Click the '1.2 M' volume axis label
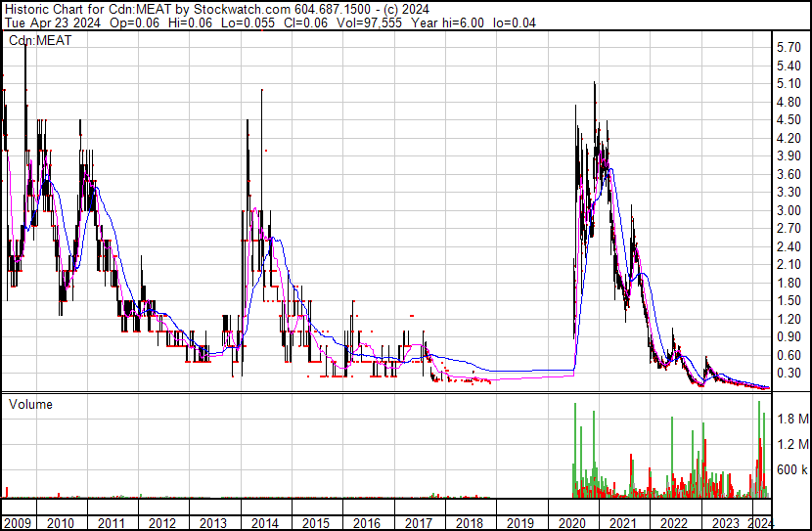 coord(792,444)
